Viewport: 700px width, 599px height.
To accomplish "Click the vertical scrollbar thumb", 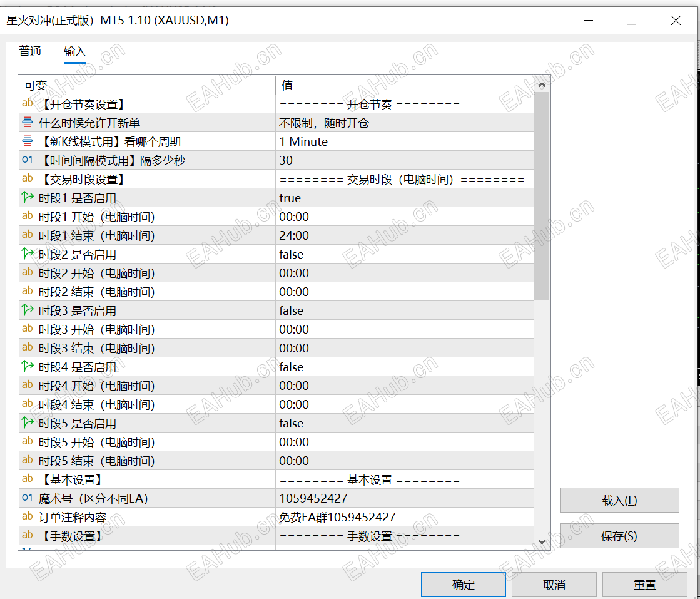I will click(542, 196).
